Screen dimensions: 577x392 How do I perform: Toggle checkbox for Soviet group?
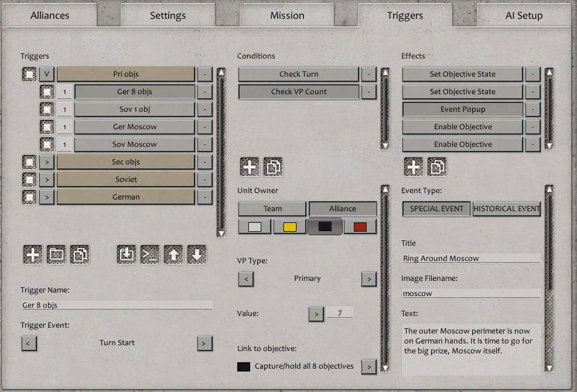(29, 180)
